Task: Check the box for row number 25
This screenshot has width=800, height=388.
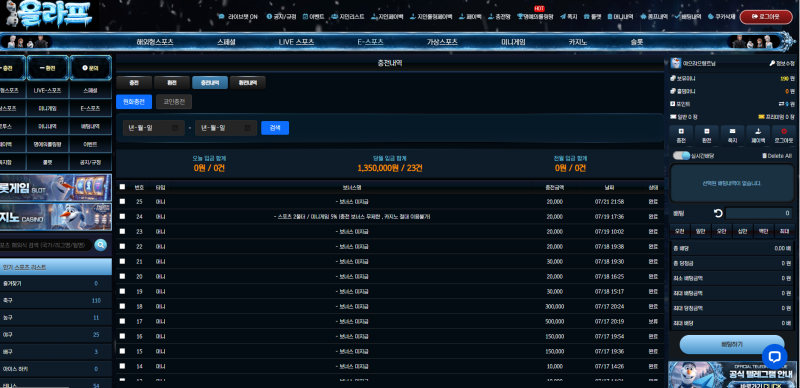Action: [122, 202]
